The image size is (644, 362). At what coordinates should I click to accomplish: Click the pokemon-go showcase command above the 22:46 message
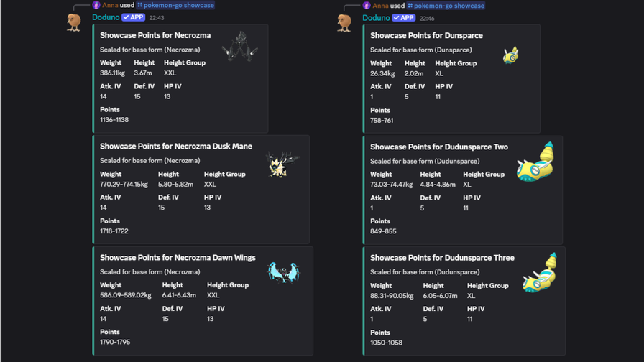click(x=446, y=5)
